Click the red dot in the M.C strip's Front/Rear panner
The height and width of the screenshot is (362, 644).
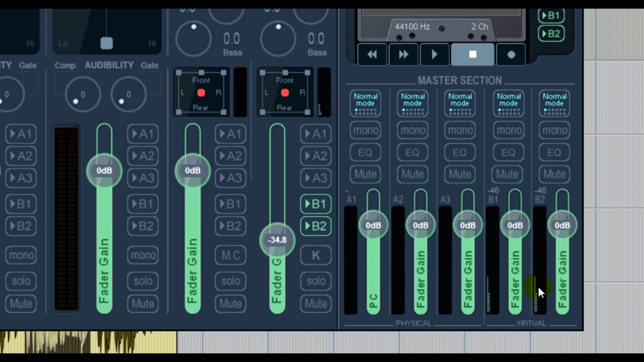[201, 93]
